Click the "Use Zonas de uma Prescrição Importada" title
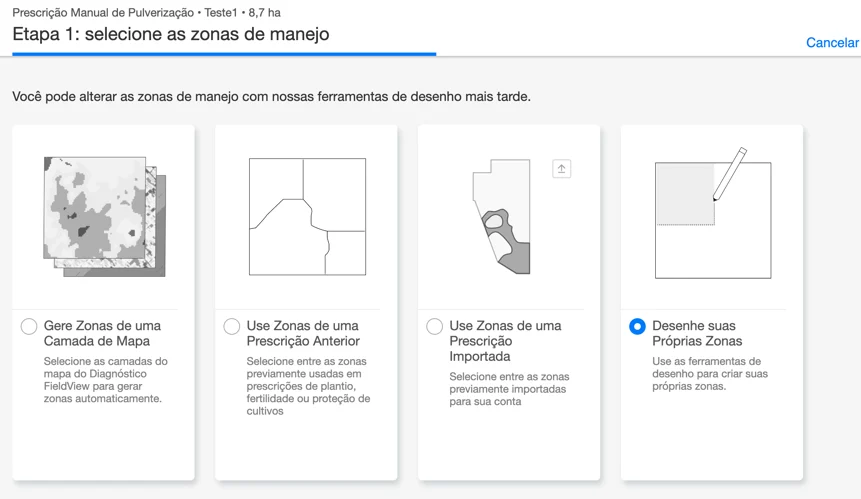 click(505, 340)
